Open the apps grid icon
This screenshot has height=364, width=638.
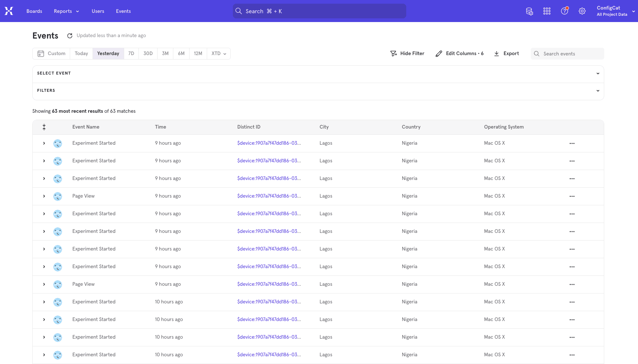coord(547,11)
